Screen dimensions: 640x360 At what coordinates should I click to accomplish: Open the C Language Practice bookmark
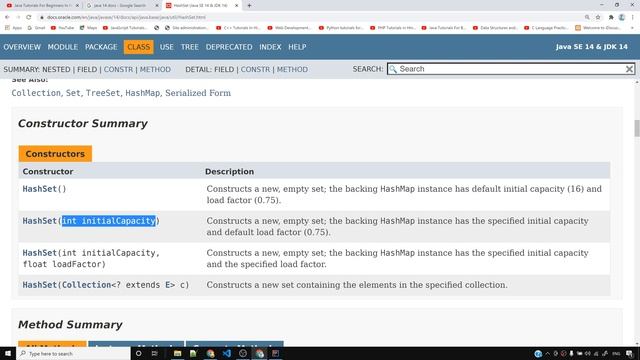click(x=546, y=28)
